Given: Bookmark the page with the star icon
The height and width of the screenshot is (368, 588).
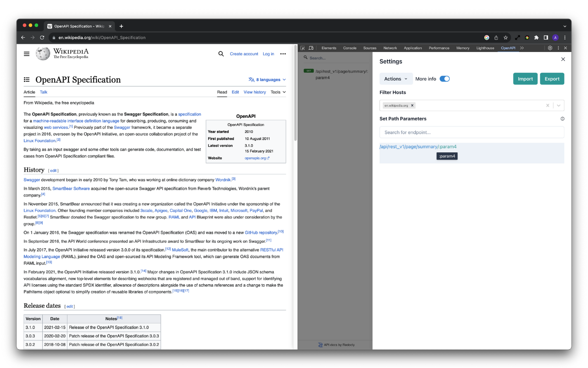Looking at the screenshot, I should point(505,37).
